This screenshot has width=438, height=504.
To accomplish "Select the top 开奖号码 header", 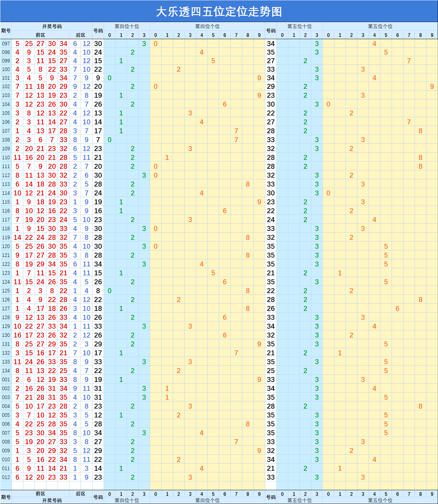I will coord(52,26).
